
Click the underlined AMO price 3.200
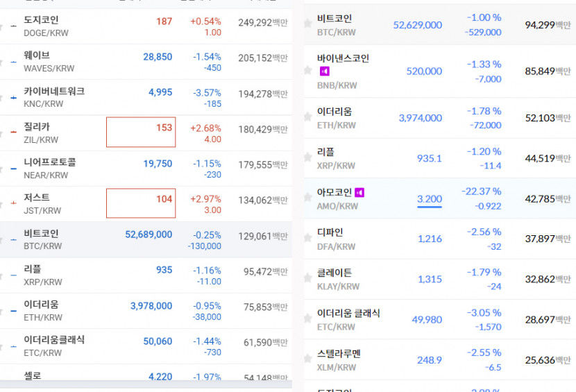point(430,199)
